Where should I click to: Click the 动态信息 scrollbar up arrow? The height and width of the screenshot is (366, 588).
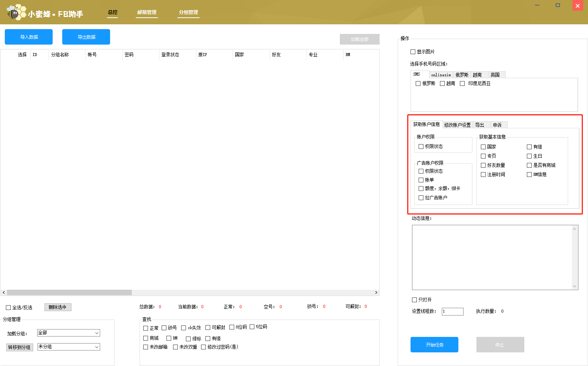574,229
